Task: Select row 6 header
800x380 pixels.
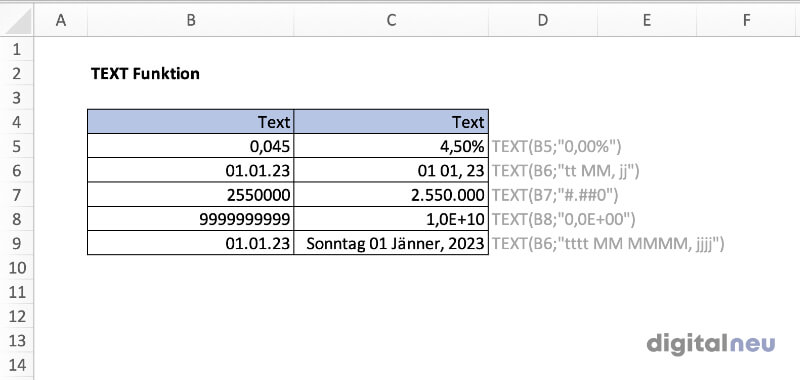Action: [x=17, y=170]
